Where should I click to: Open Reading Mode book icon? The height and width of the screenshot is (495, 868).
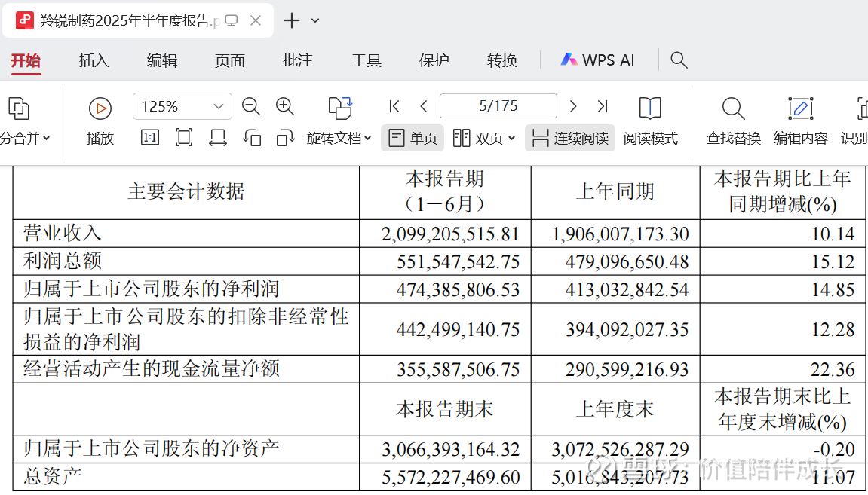click(x=650, y=108)
